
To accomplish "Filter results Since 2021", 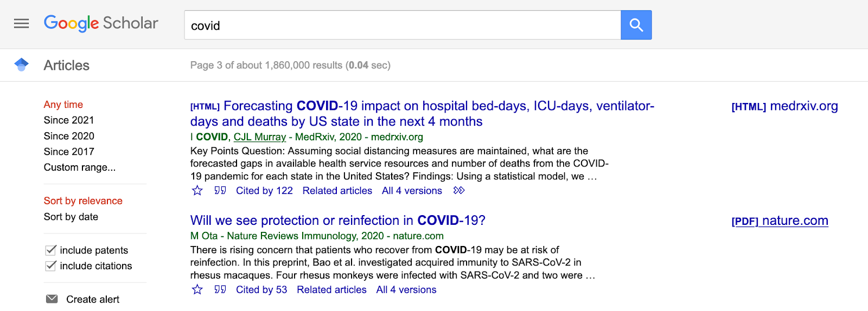I will point(69,120).
